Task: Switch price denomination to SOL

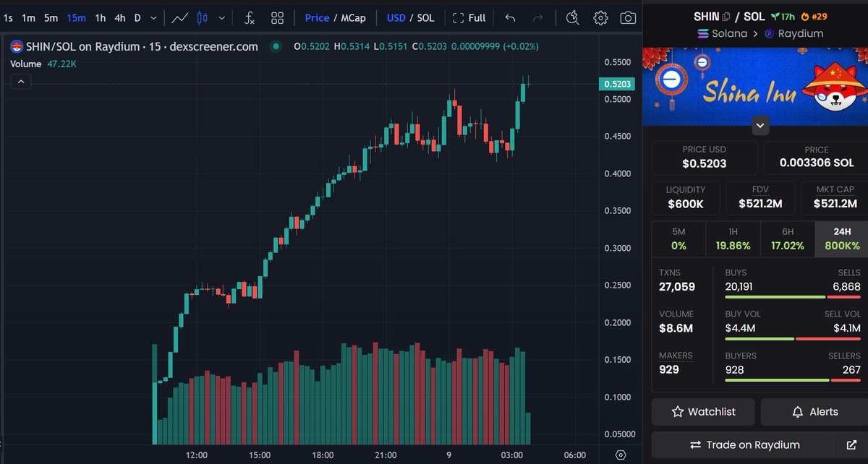Action: coord(425,18)
